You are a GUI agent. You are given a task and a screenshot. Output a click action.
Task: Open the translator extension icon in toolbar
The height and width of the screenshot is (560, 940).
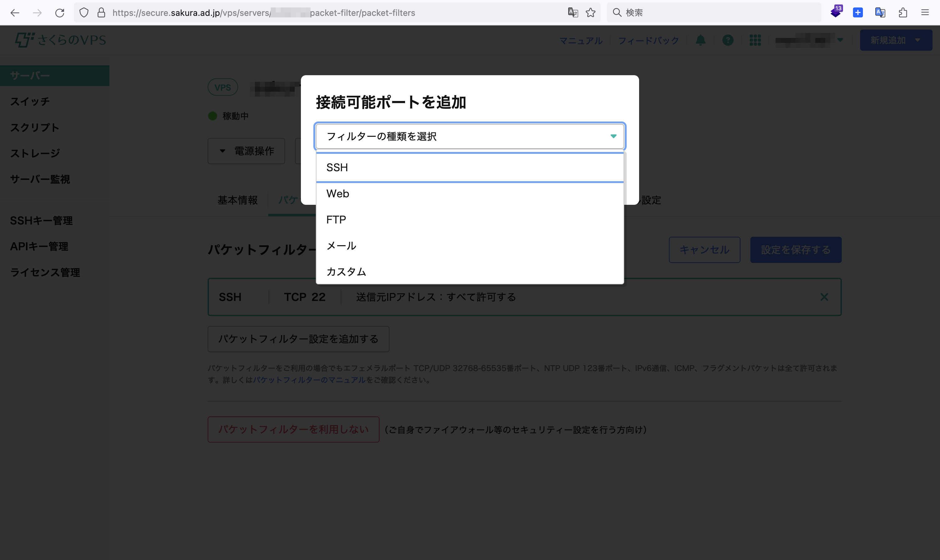pos(880,12)
